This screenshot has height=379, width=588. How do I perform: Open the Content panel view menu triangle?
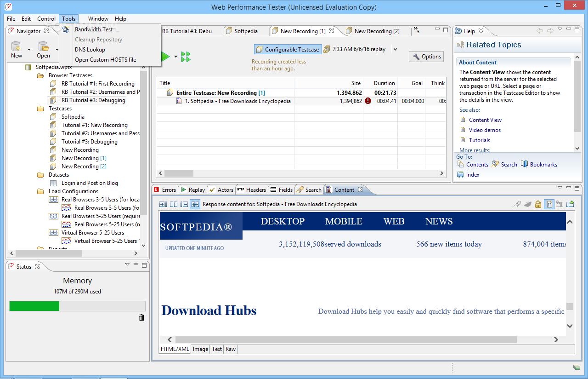(x=560, y=188)
